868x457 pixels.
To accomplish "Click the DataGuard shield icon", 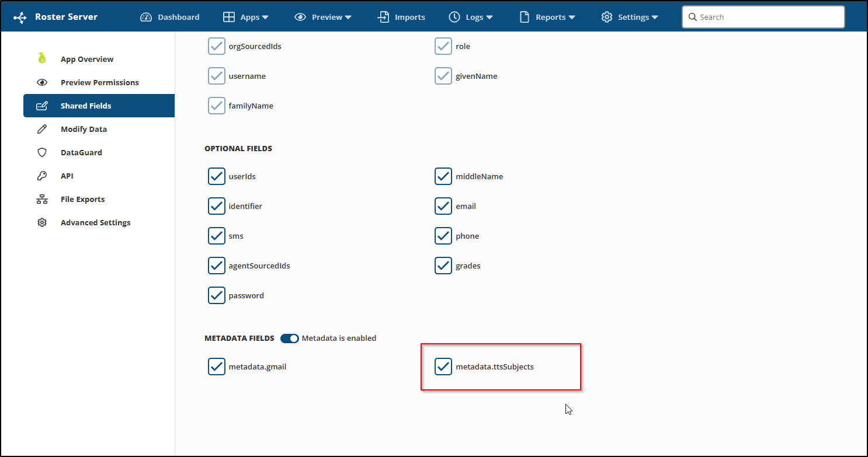I will click(x=42, y=152).
